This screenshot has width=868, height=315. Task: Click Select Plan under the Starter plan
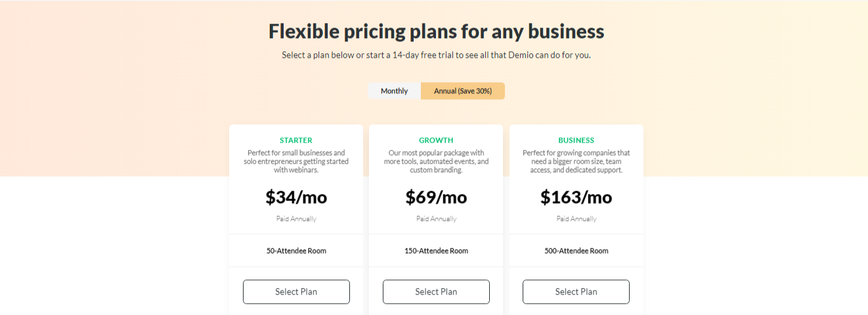pos(296,292)
